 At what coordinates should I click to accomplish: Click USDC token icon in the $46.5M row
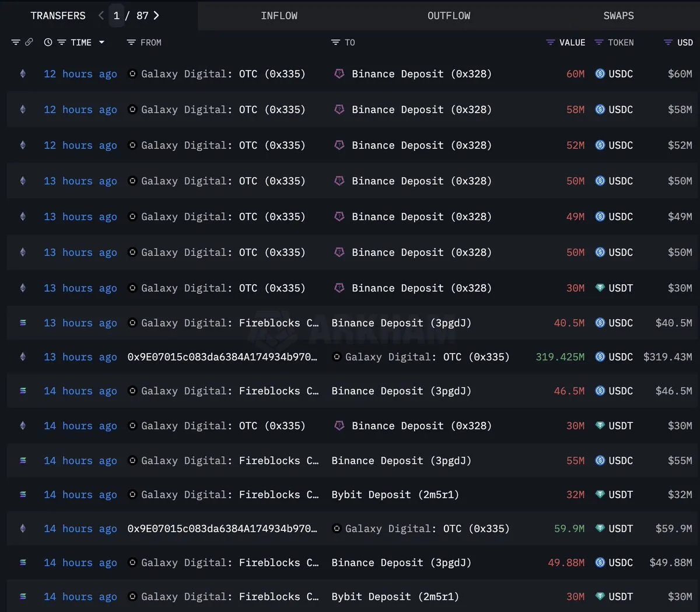pyautogui.click(x=600, y=391)
